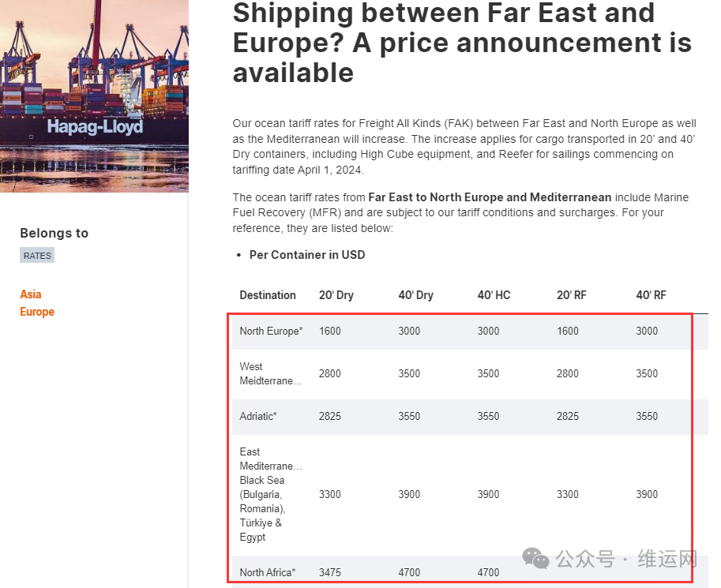Click the 20' RF column header
This screenshot has width=721, height=588.
click(x=572, y=295)
